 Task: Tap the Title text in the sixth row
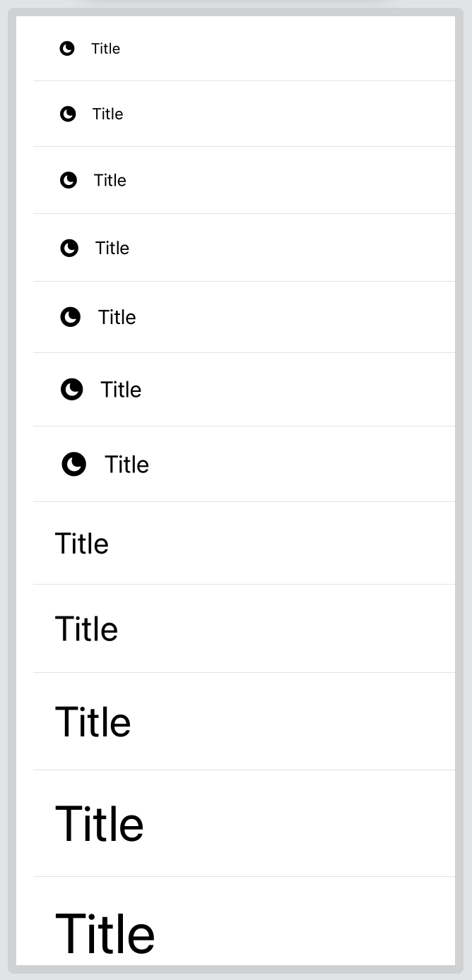click(x=121, y=389)
